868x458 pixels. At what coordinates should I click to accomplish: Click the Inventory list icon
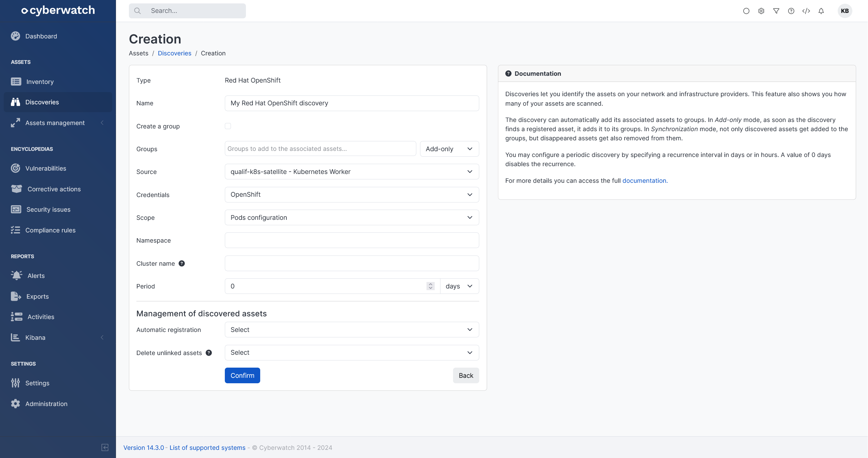(16, 82)
